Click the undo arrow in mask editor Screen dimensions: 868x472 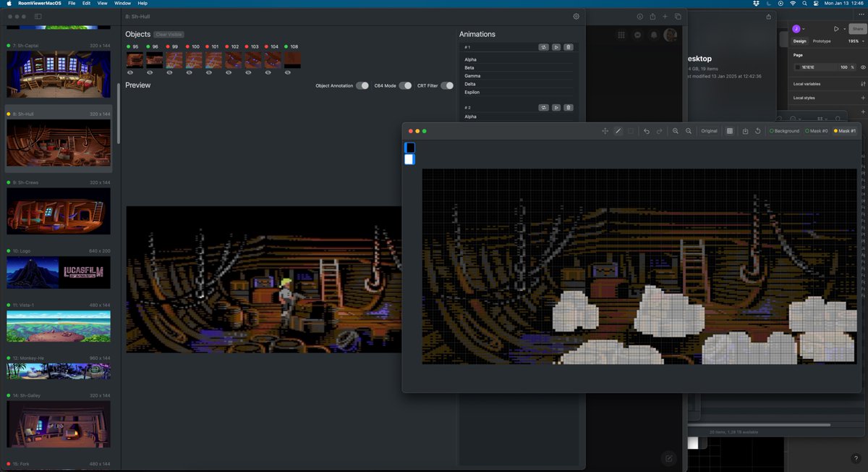click(647, 131)
